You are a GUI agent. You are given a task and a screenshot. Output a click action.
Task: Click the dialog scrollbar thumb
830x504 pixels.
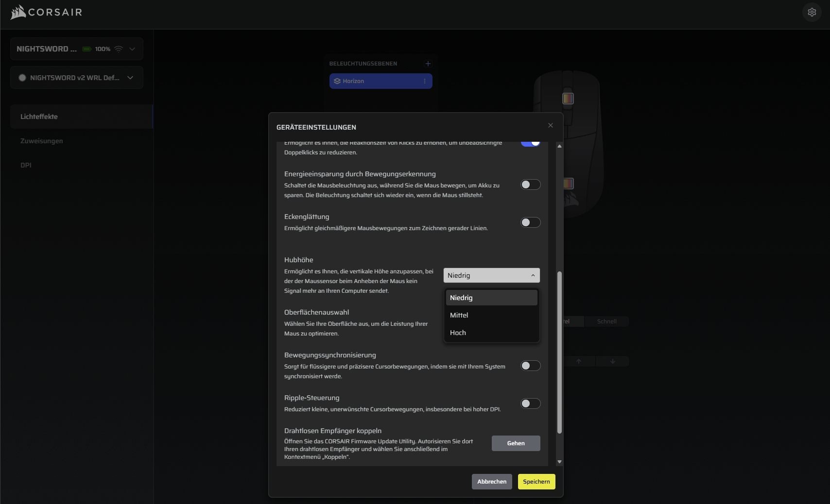click(559, 353)
